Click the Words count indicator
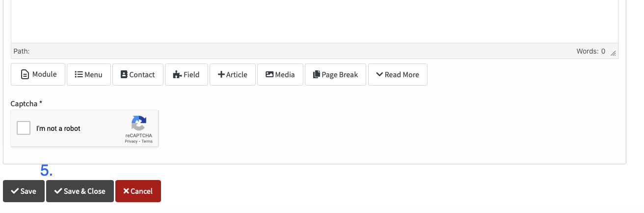The width and height of the screenshot is (644, 213). coord(591,51)
